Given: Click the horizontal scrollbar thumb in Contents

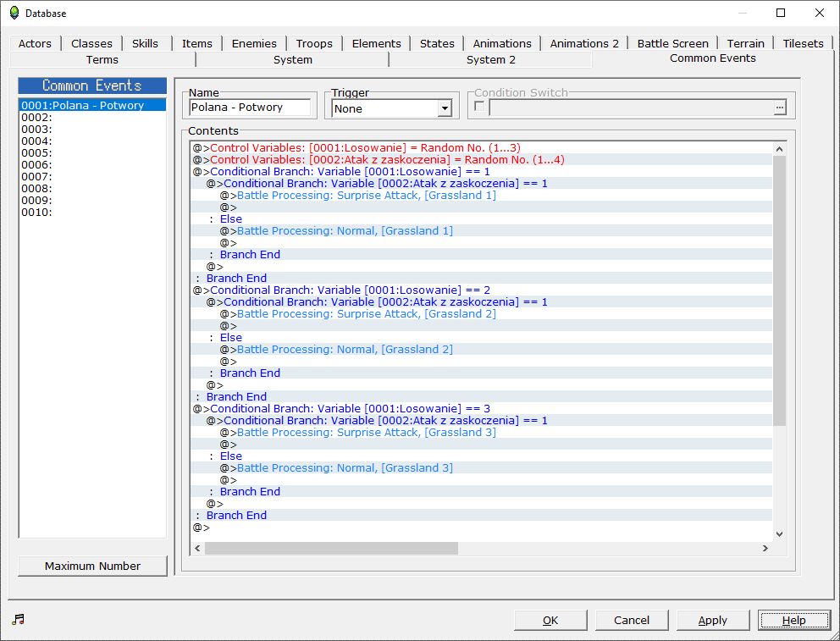Looking at the screenshot, I should pos(331,548).
